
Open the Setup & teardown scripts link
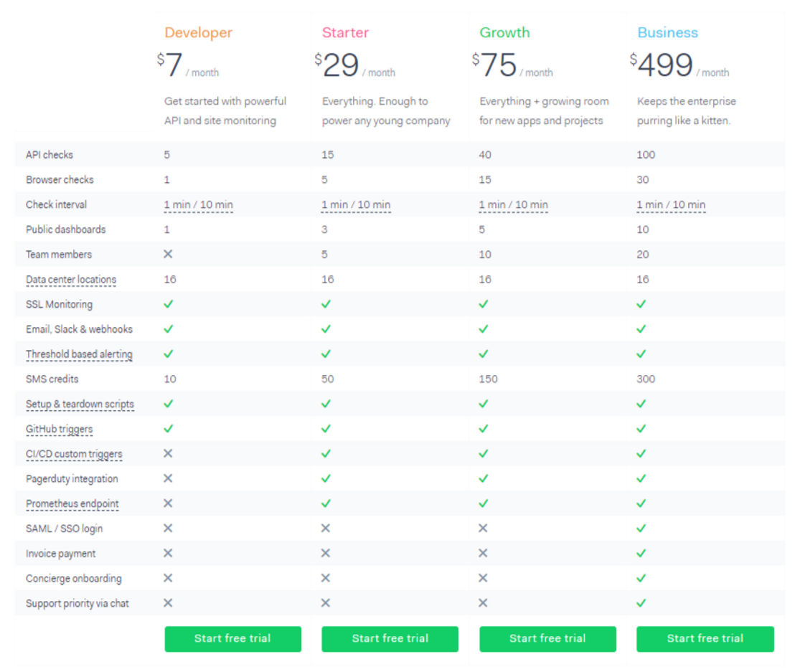point(80,404)
